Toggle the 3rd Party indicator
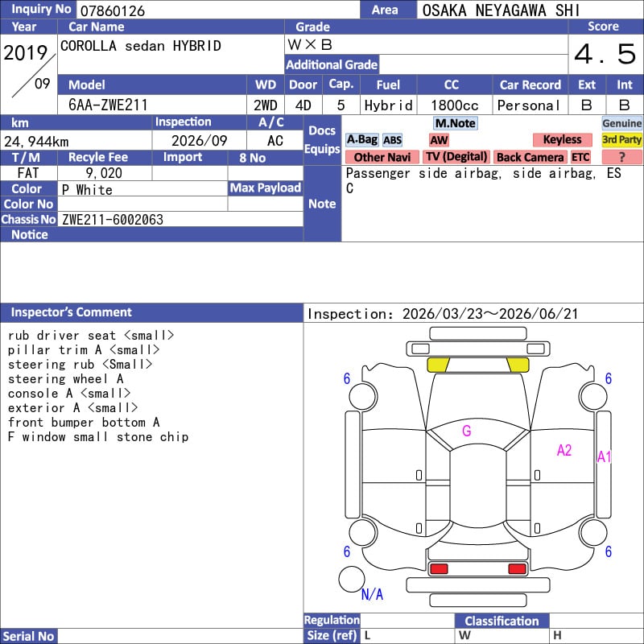 click(621, 140)
